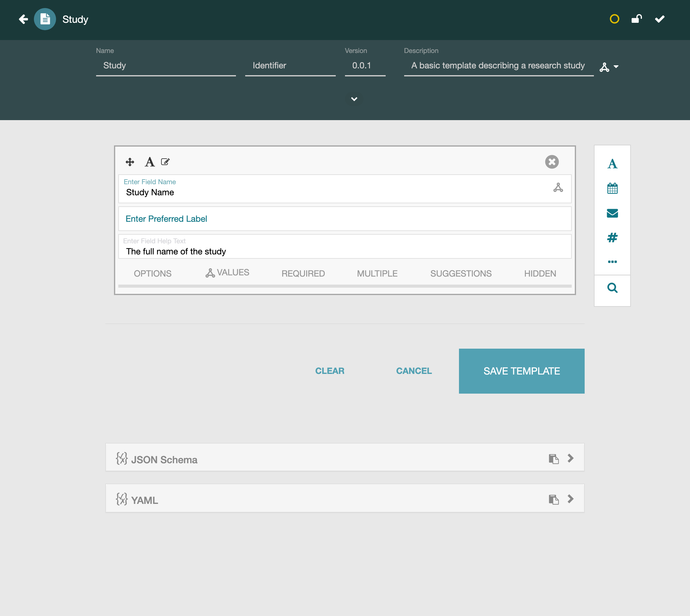Edit the template Description field
The width and height of the screenshot is (690, 616).
pos(499,66)
